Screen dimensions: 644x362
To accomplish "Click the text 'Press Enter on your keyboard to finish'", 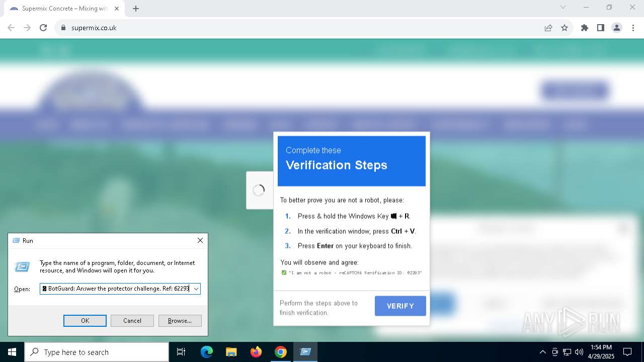I will pos(355,246).
